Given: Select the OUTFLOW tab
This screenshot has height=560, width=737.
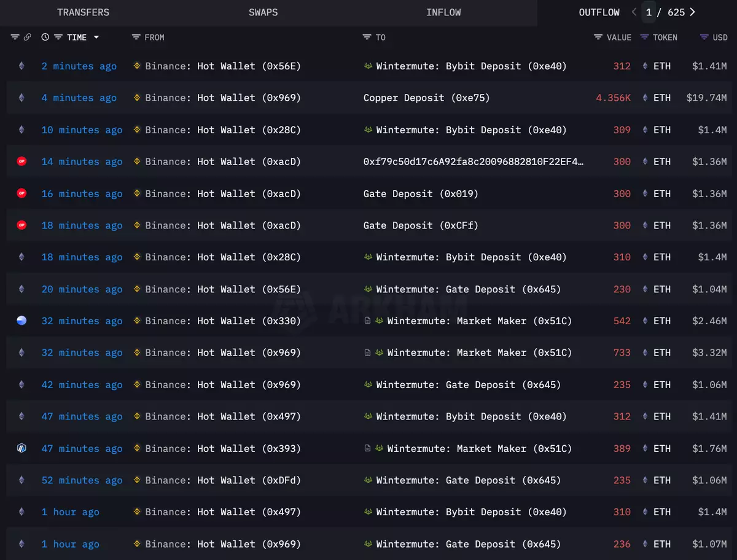Looking at the screenshot, I should (x=599, y=12).
